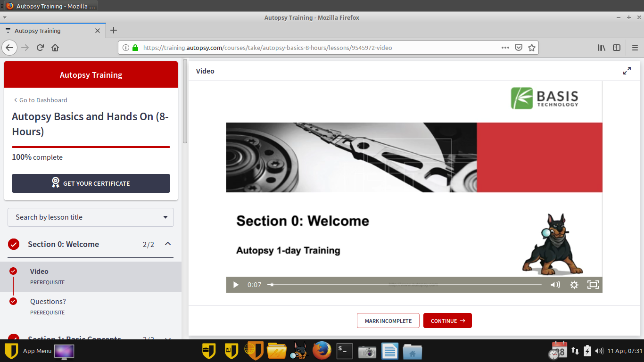The height and width of the screenshot is (362, 644).
Task: Reload the current page
Action: 40,48
